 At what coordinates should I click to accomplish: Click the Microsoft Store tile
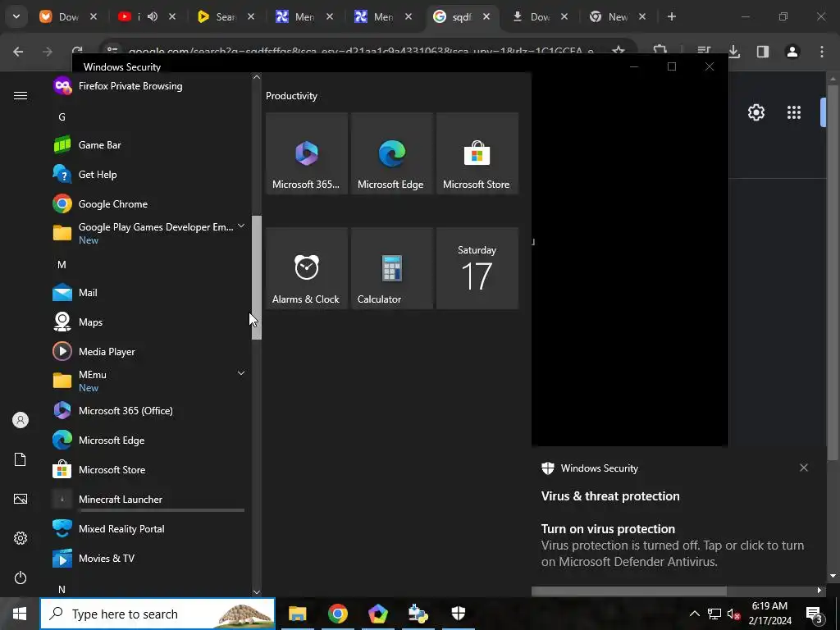(x=477, y=153)
